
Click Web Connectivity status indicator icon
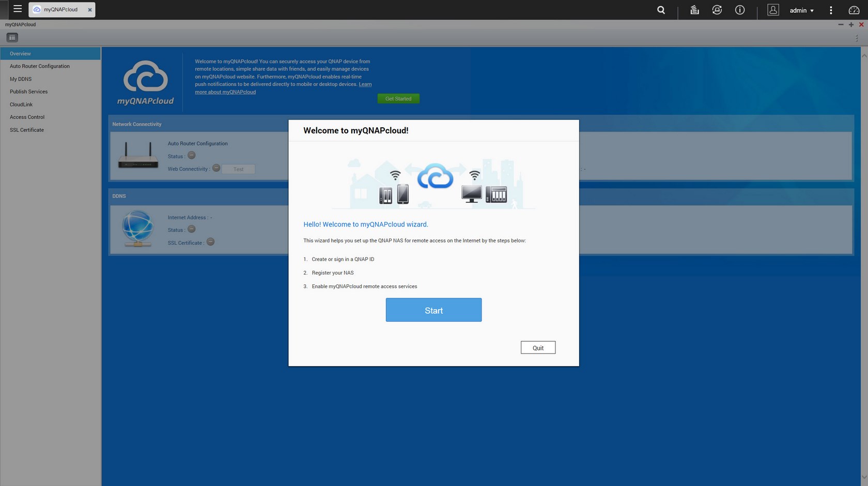tap(216, 168)
